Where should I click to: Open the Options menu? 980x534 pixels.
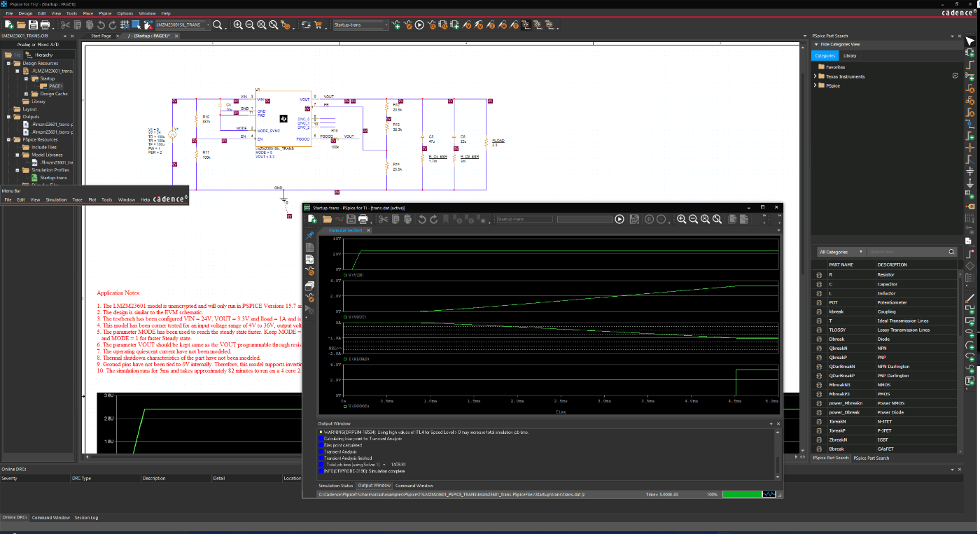125,13
